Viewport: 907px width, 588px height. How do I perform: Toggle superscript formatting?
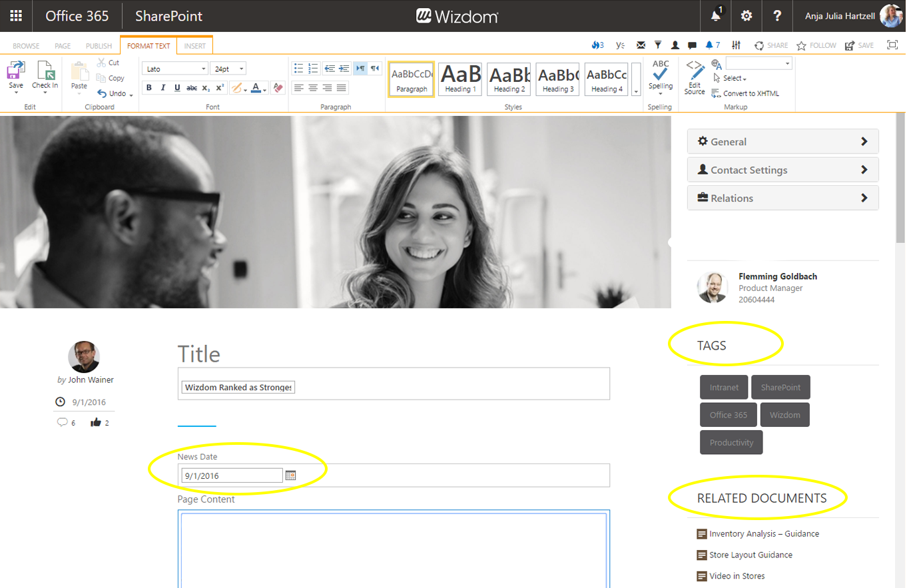[x=220, y=88]
